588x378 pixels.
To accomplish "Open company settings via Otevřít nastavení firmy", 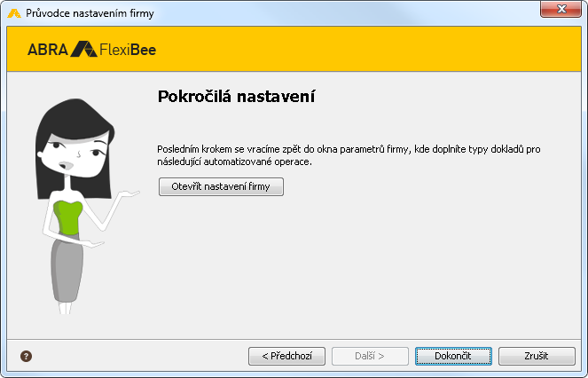I will point(221,186).
